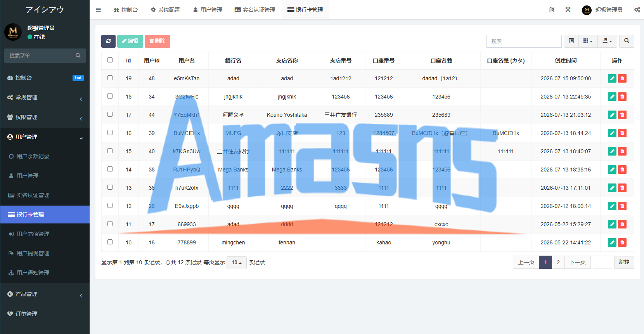Open the export data dropdown
644x334 pixels.
click(x=607, y=41)
